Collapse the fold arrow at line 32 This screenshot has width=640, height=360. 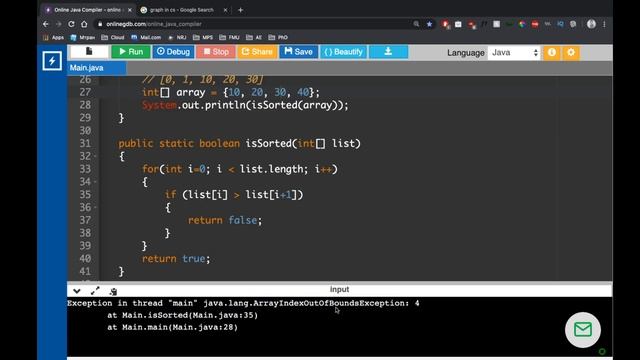(95, 156)
